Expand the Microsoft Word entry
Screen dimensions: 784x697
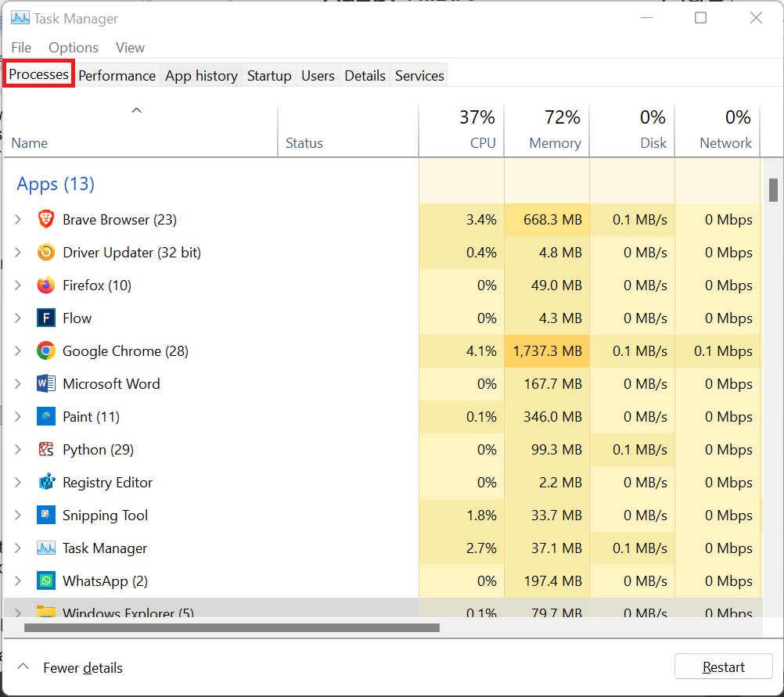18,383
